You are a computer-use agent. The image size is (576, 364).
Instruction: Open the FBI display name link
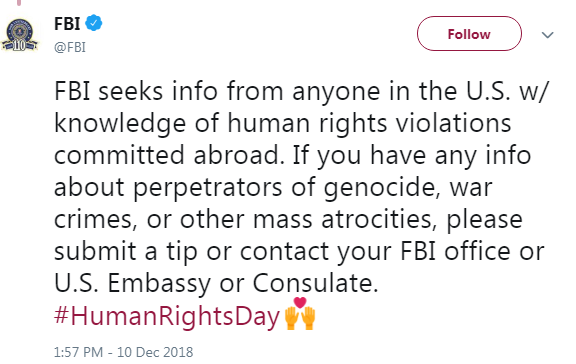[67, 24]
